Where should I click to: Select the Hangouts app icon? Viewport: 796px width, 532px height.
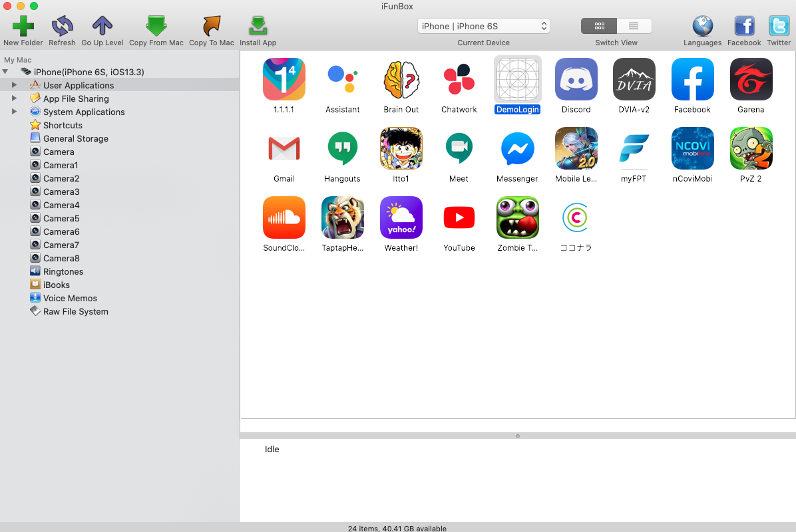(342, 148)
